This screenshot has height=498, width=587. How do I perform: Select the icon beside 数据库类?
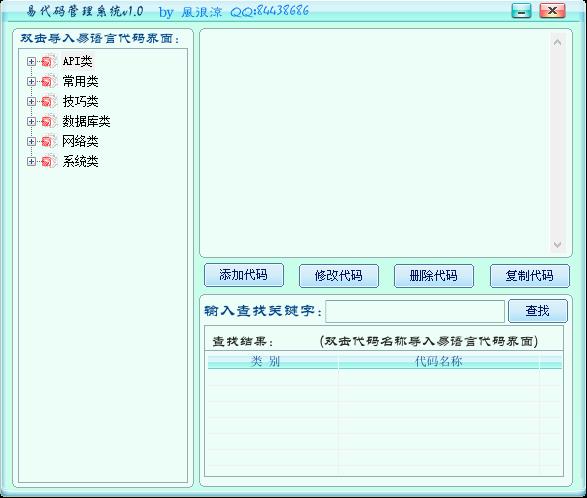click(48, 121)
